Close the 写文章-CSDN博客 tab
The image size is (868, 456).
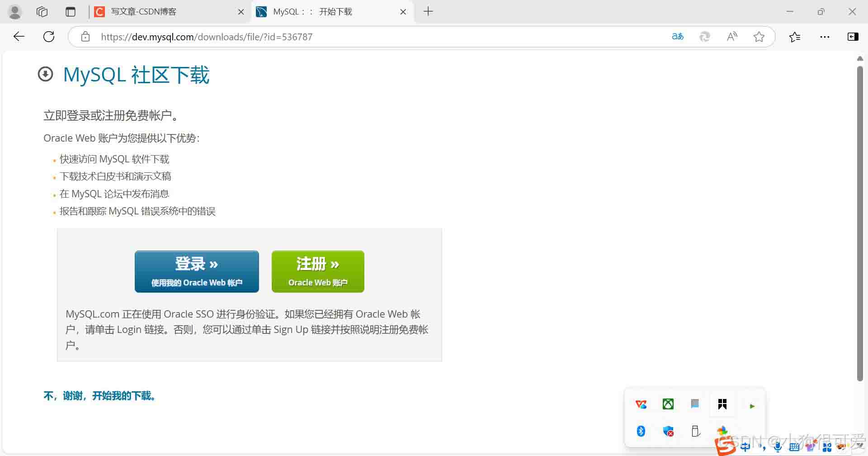[241, 12]
